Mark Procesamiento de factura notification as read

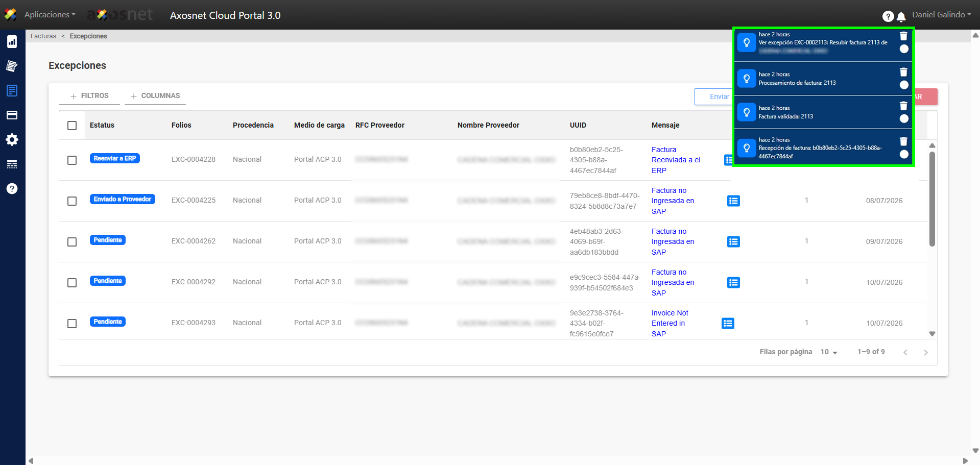[x=904, y=85]
